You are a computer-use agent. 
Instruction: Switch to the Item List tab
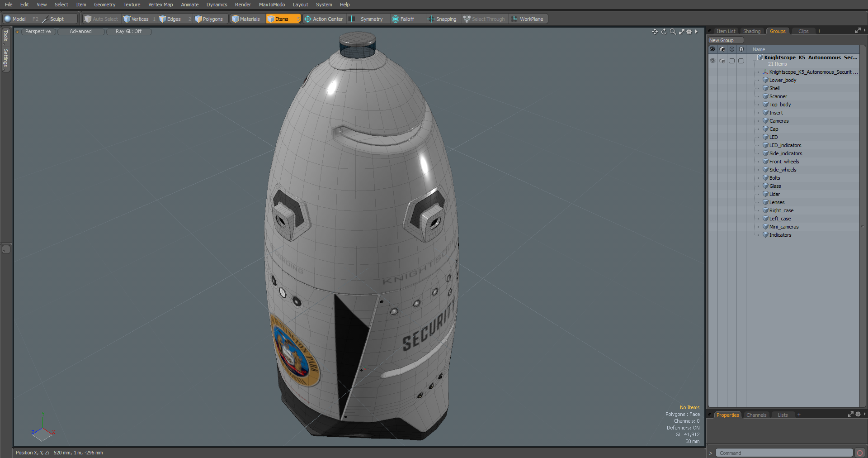point(726,31)
